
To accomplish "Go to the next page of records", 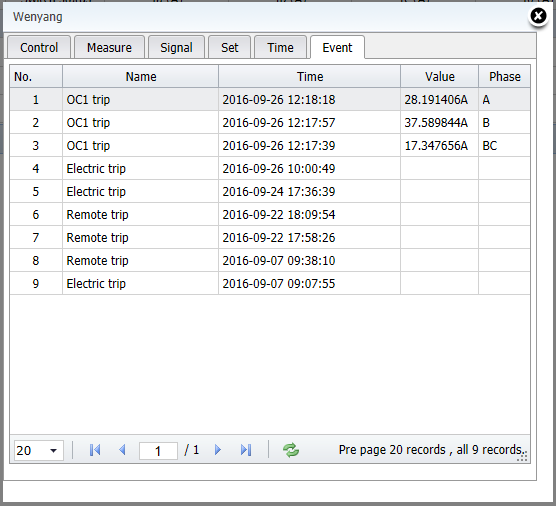I will click(x=218, y=450).
